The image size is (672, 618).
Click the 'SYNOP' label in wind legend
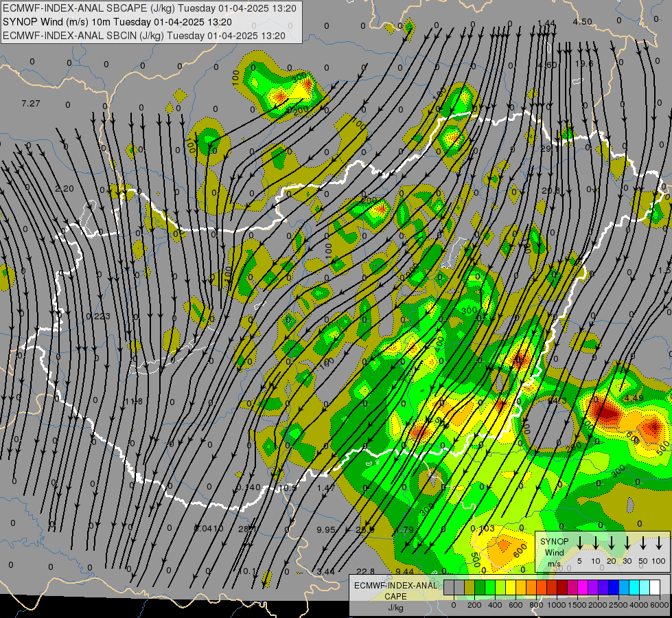(554, 541)
